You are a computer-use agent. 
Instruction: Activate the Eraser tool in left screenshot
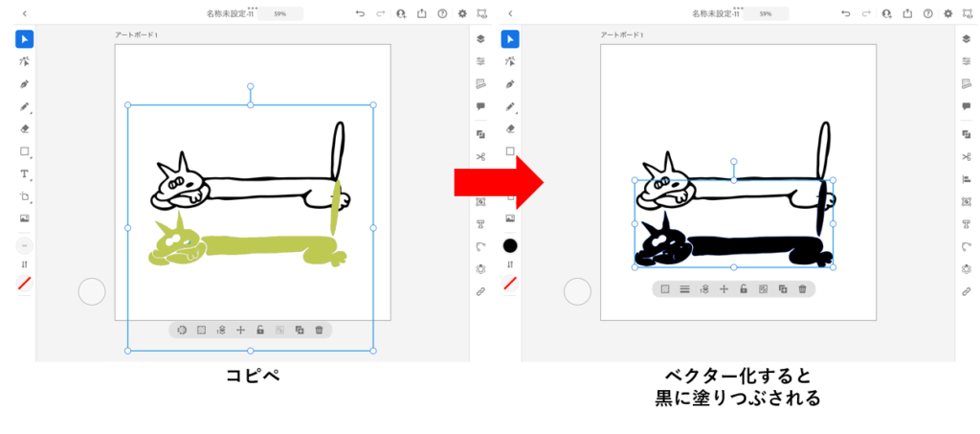pyautogui.click(x=24, y=128)
